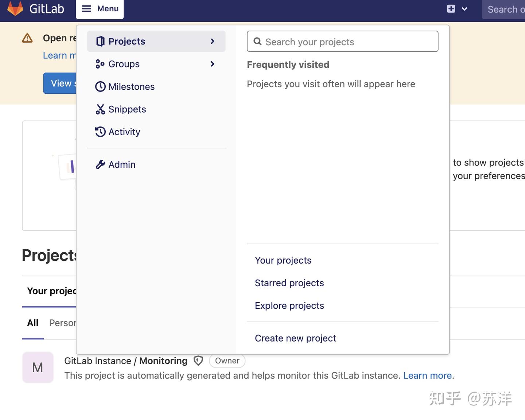Click Create new project
The image size is (525, 420).
(x=295, y=338)
